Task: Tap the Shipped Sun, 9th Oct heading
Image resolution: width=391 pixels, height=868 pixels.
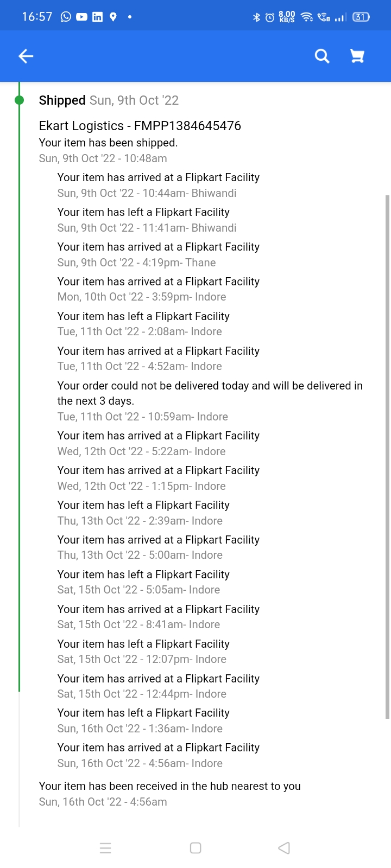Action: click(109, 100)
